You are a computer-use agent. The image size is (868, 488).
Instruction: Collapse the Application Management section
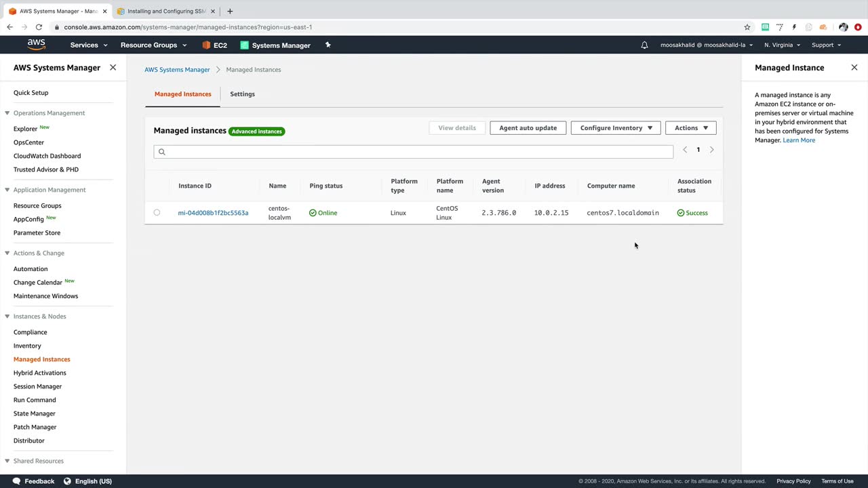(x=7, y=190)
